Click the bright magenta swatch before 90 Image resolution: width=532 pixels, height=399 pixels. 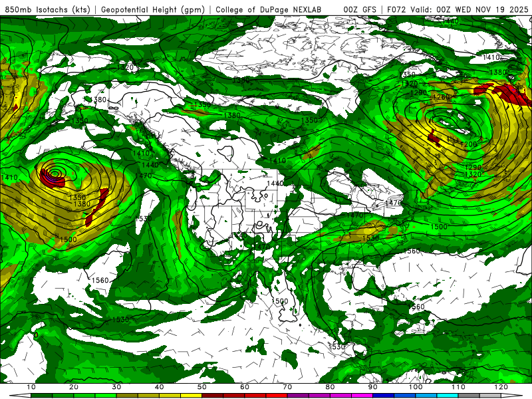[362, 396]
